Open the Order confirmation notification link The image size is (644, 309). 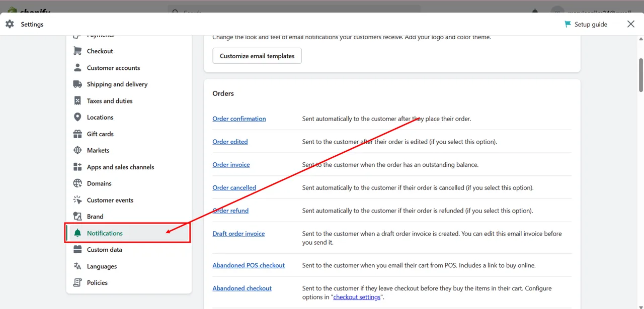click(x=239, y=119)
